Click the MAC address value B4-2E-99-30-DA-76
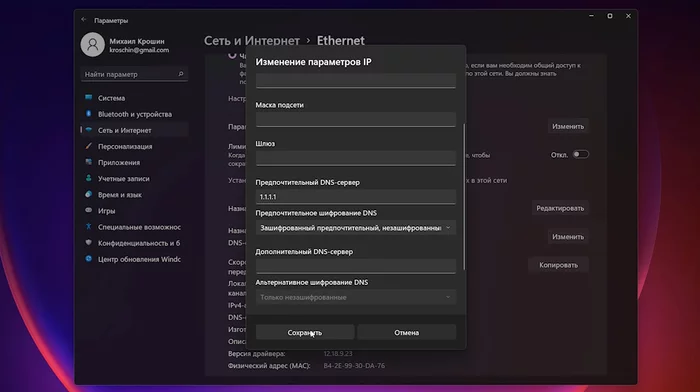 [x=354, y=365]
